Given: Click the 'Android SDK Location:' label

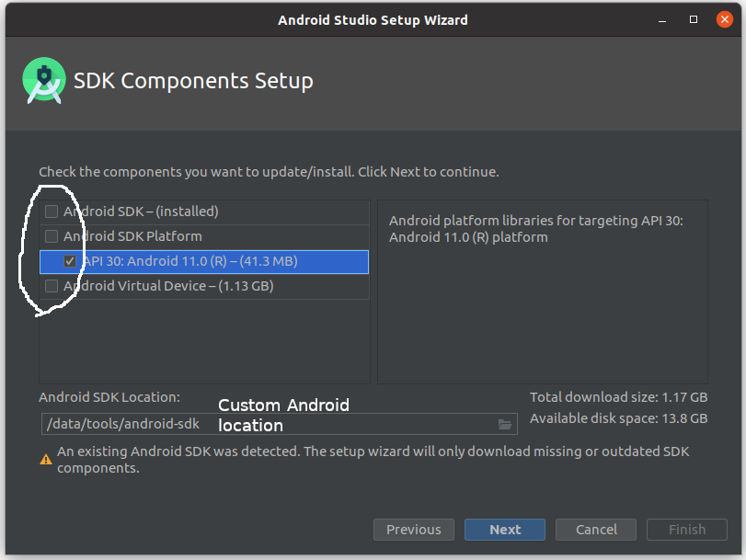Looking at the screenshot, I should click(x=109, y=397).
